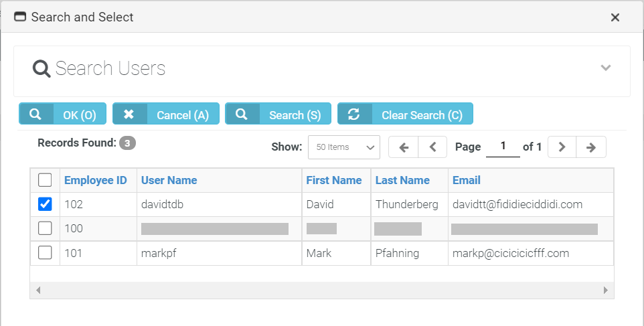Expand the Search Users panel chevron

point(606,68)
